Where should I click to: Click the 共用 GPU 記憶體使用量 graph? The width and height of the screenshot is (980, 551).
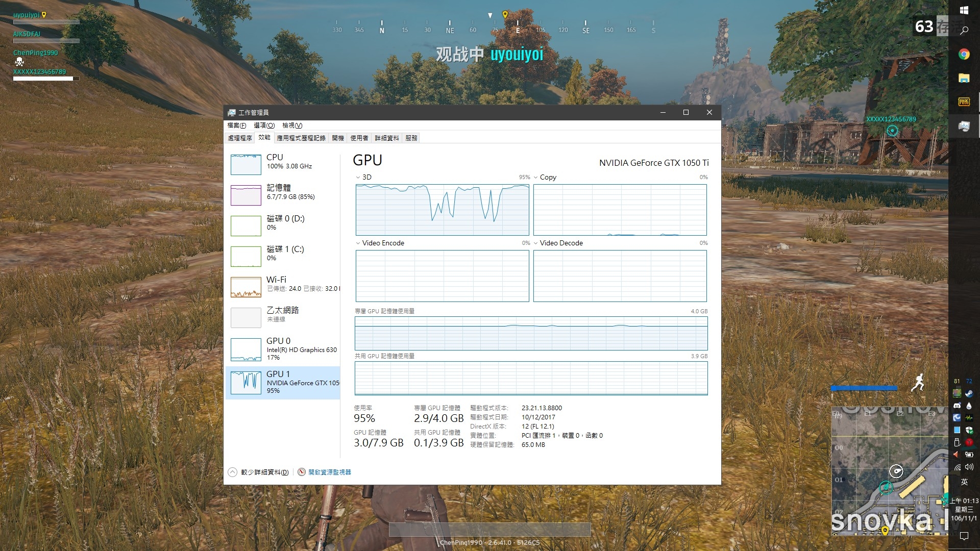[531, 378]
